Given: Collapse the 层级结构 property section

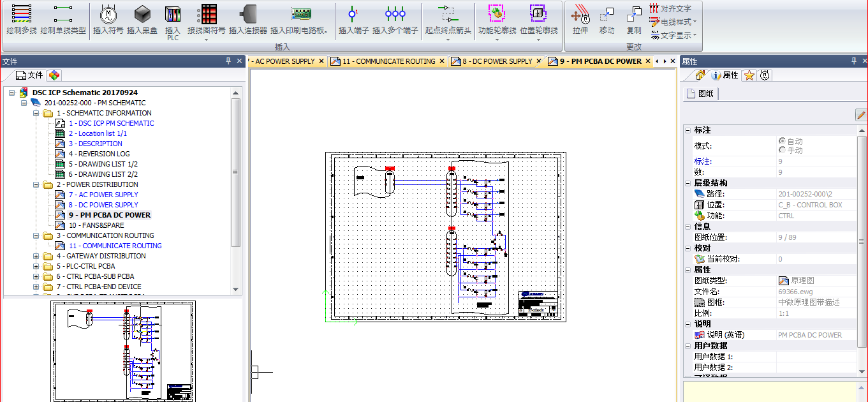Looking at the screenshot, I should [x=688, y=183].
